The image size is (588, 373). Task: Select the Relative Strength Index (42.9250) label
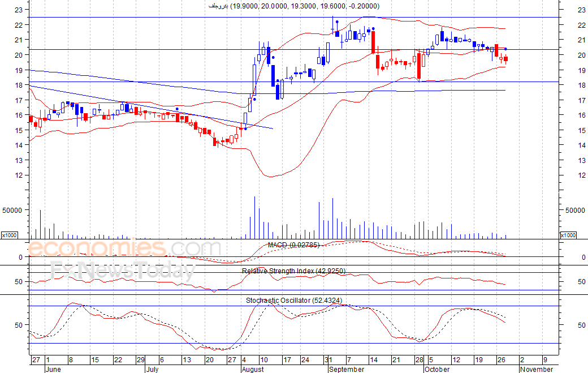click(x=293, y=271)
